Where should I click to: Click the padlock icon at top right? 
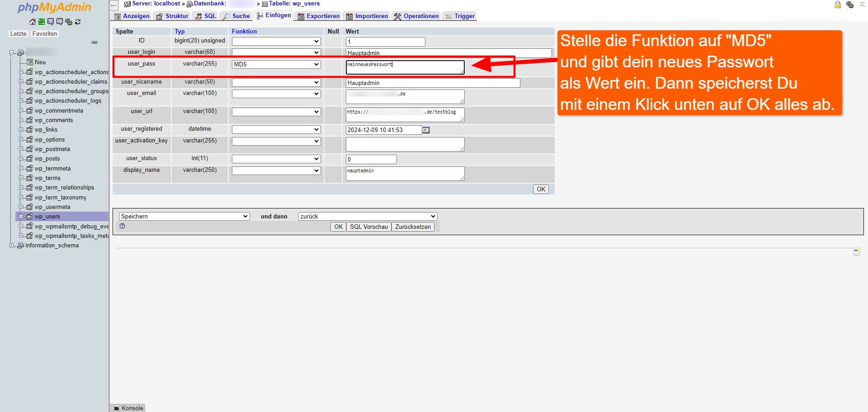pyautogui.click(x=838, y=5)
